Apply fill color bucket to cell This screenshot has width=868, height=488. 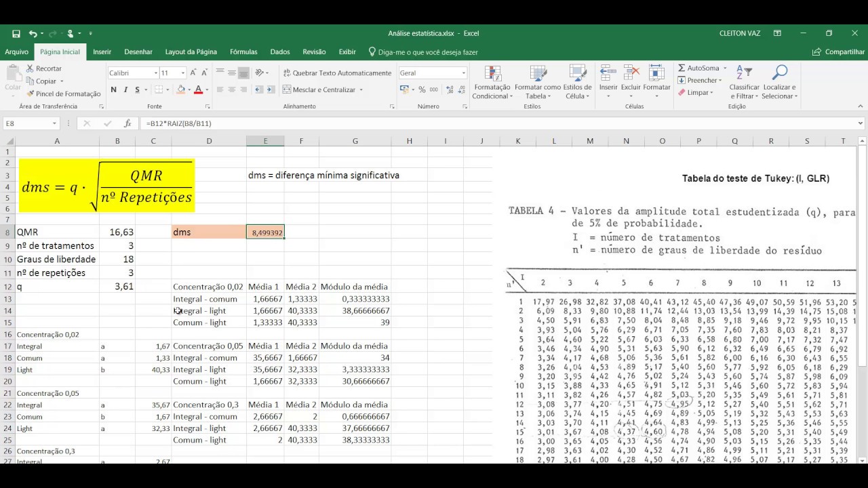(x=181, y=89)
